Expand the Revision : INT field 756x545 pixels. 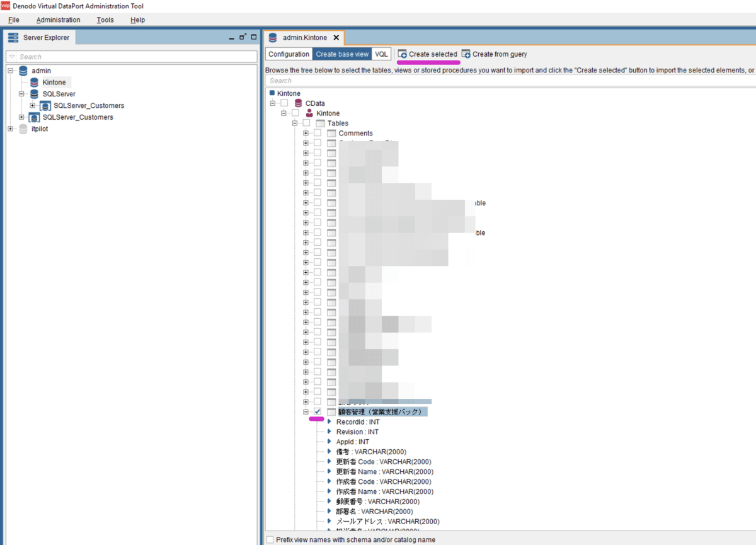[x=329, y=432]
